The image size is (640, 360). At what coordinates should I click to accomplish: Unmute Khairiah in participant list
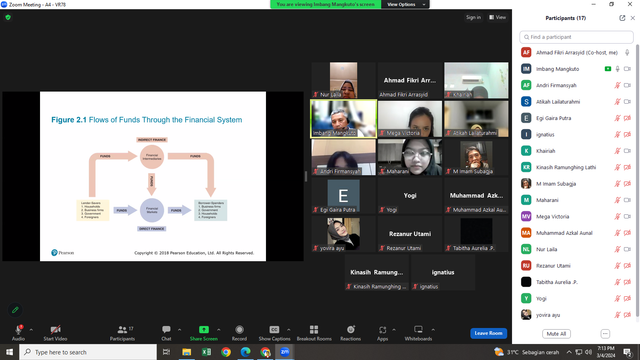(x=618, y=151)
